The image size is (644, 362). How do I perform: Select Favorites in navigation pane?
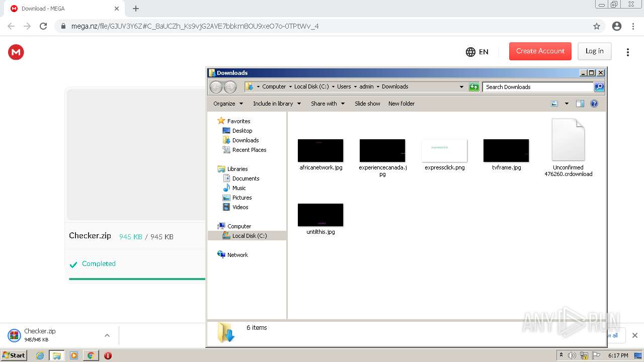(x=234, y=121)
